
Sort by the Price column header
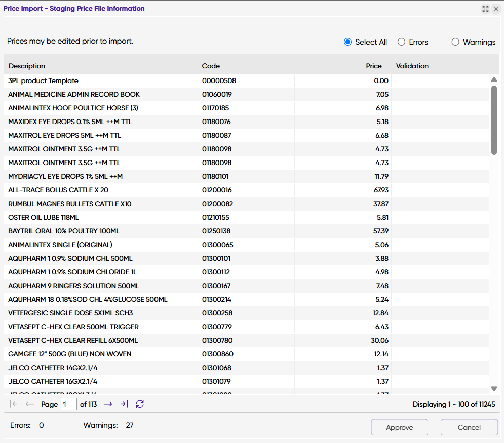tap(374, 66)
